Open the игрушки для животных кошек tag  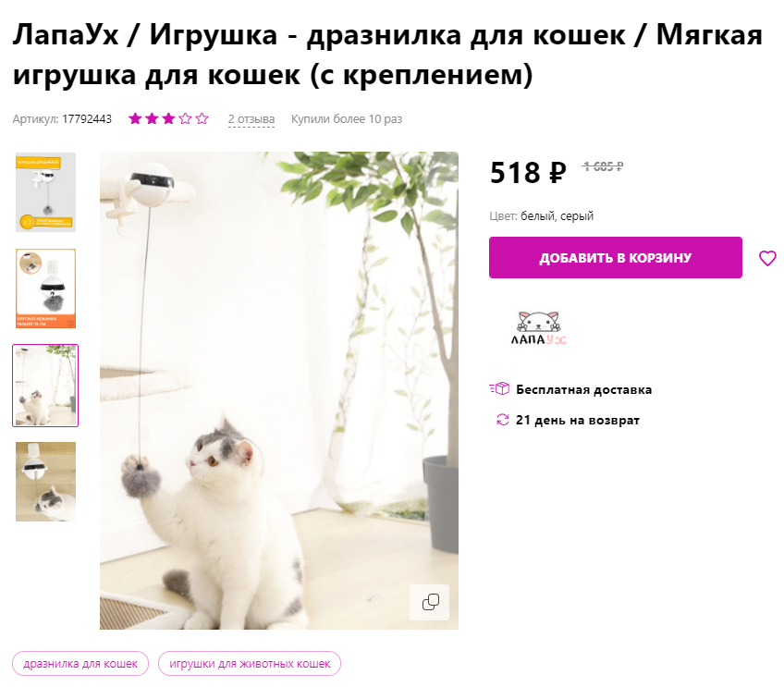(x=250, y=664)
